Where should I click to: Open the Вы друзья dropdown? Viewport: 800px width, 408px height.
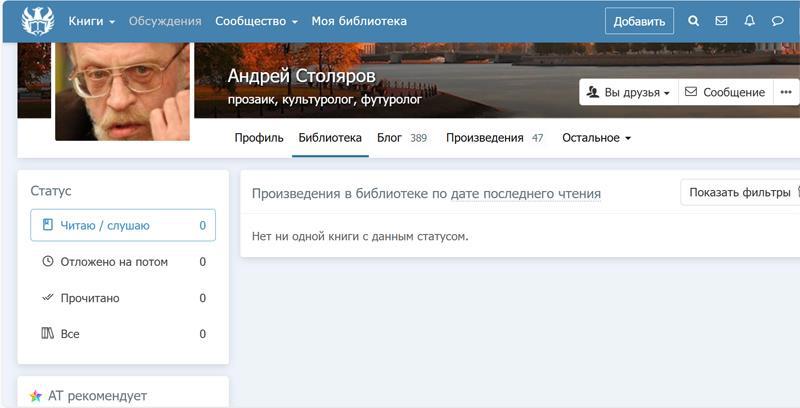pos(629,92)
